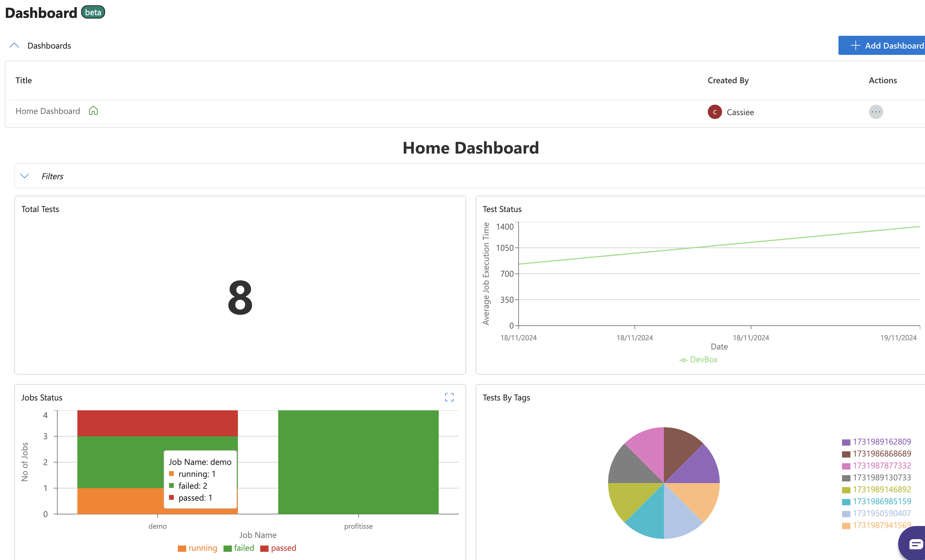This screenshot has width=925, height=560.
Task: Click the Title column header
Action: [24, 80]
